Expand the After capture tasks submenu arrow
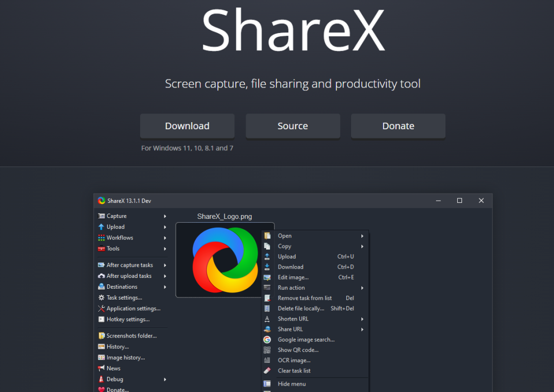 click(x=165, y=265)
